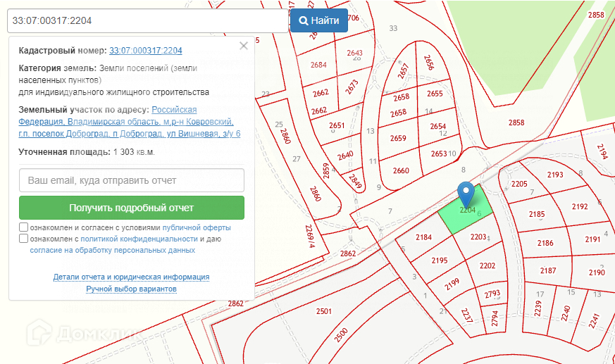615x364 pixels.
Task: Open Детали отчета и юридическая информация
Action: tap(131, 277)
